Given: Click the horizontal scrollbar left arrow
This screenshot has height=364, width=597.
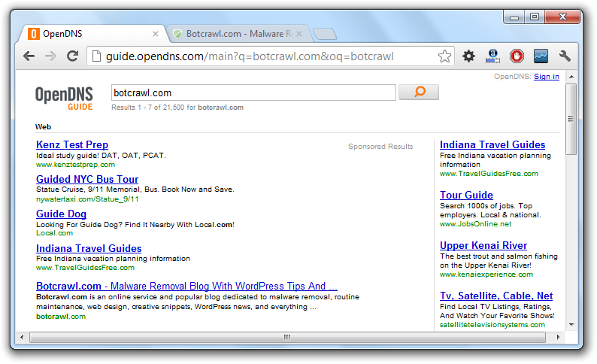Looking at the screenshot, I should [x=22, y=337].
